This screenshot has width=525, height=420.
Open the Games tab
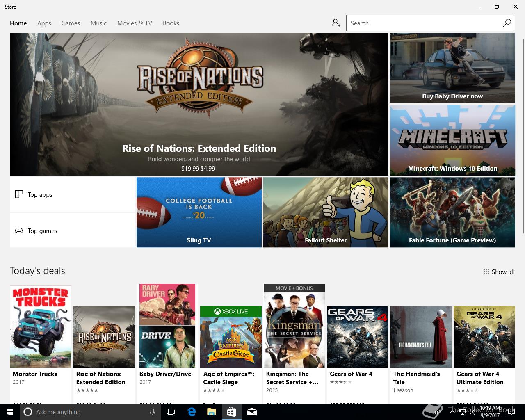point(71,23)
